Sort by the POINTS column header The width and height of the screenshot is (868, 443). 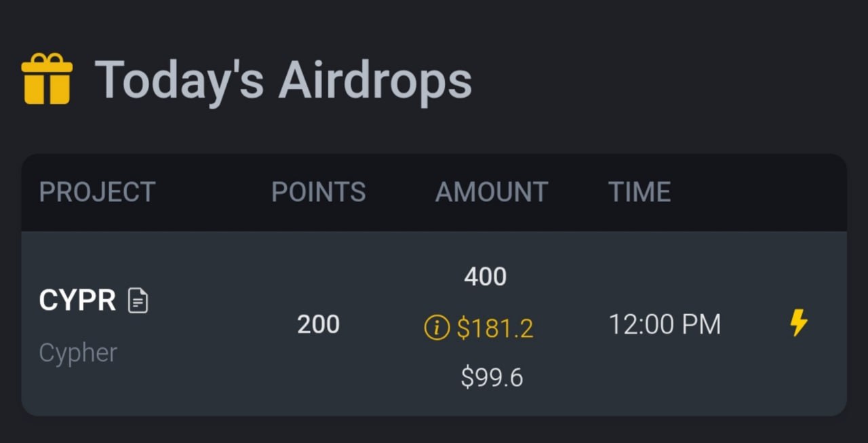[x=318, y=192]
